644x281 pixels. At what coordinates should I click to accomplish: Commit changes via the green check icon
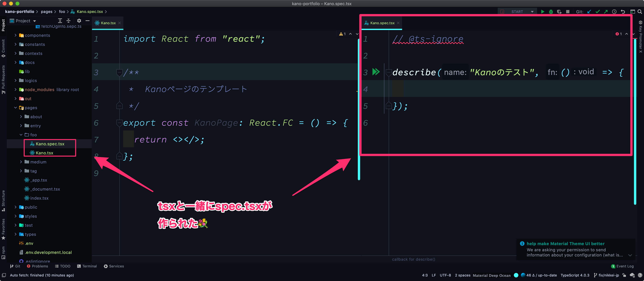tap(598, 11)
